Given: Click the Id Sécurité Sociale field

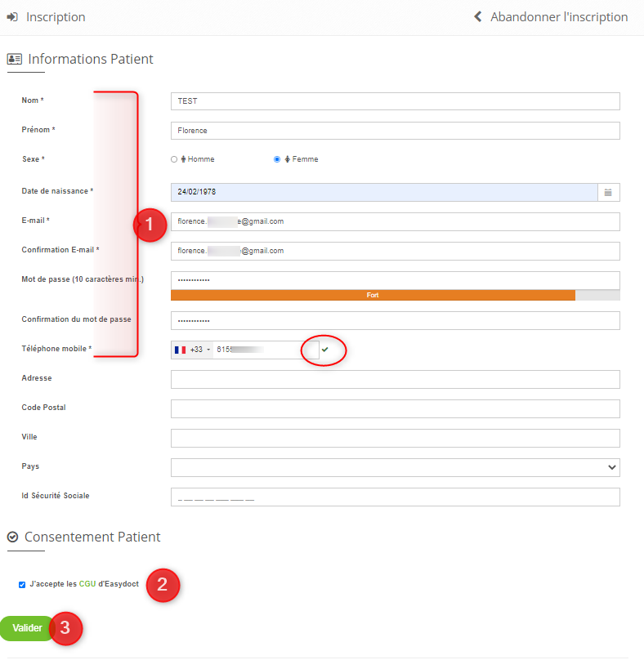Looking at the screenshot, I should (395, 497).
